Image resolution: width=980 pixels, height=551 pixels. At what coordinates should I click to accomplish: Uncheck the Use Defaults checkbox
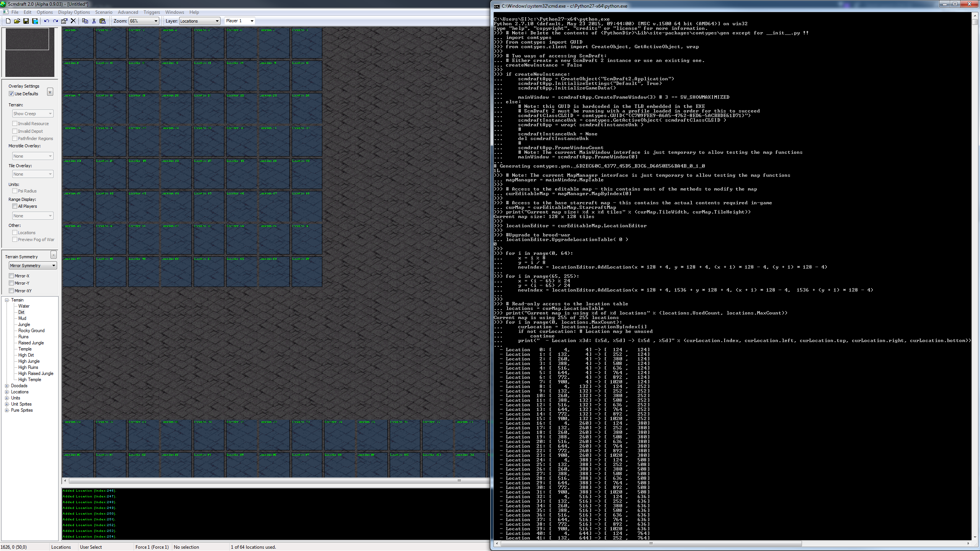click(x=11, y=94)
